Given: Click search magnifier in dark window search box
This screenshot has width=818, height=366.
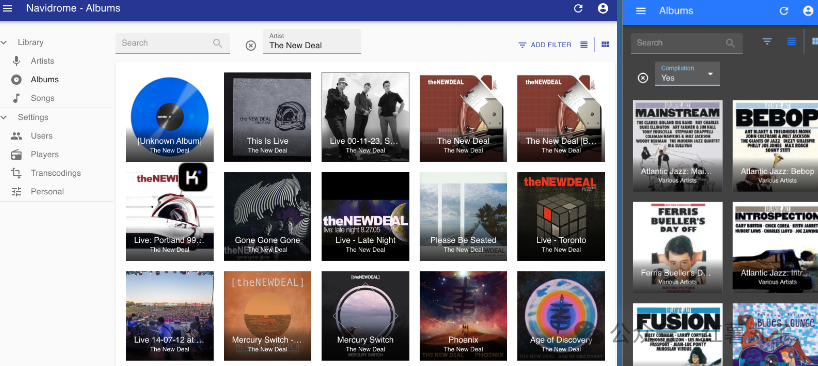Looking at the screenshot, I should tap(730, 43).
